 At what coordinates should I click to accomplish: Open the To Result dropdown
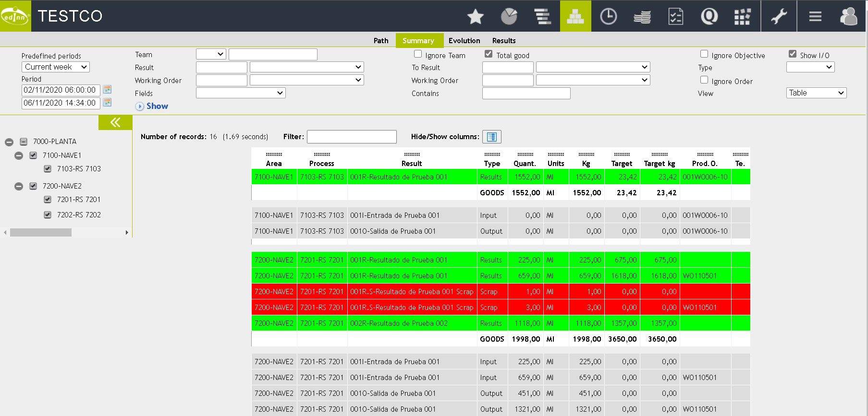coord(593,67)
